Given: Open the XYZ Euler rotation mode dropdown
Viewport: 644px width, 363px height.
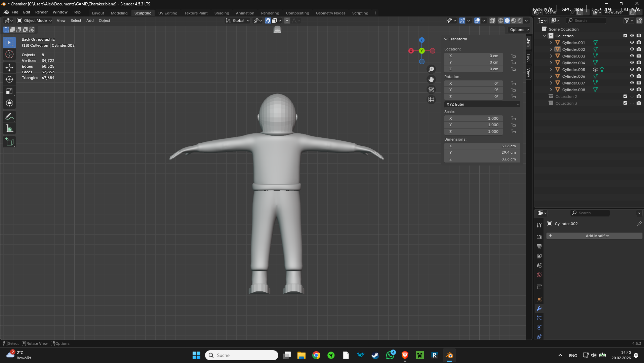Looking at the screenshot, I should 482,104.
